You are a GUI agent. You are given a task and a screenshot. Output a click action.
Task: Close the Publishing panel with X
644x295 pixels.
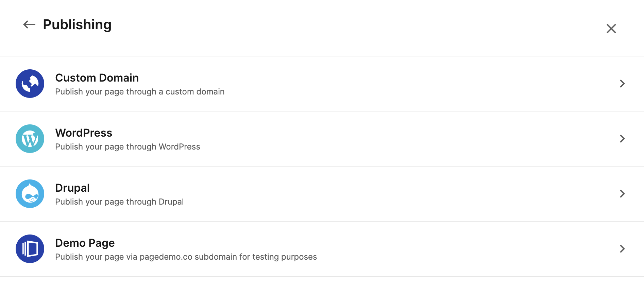click(611, 29)
